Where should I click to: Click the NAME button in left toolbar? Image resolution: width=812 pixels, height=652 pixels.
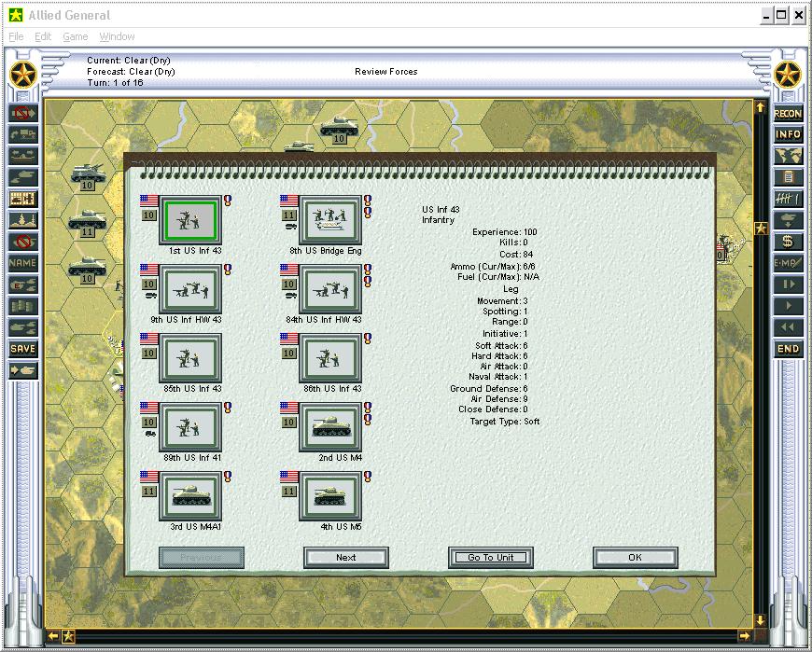(22, 263)
